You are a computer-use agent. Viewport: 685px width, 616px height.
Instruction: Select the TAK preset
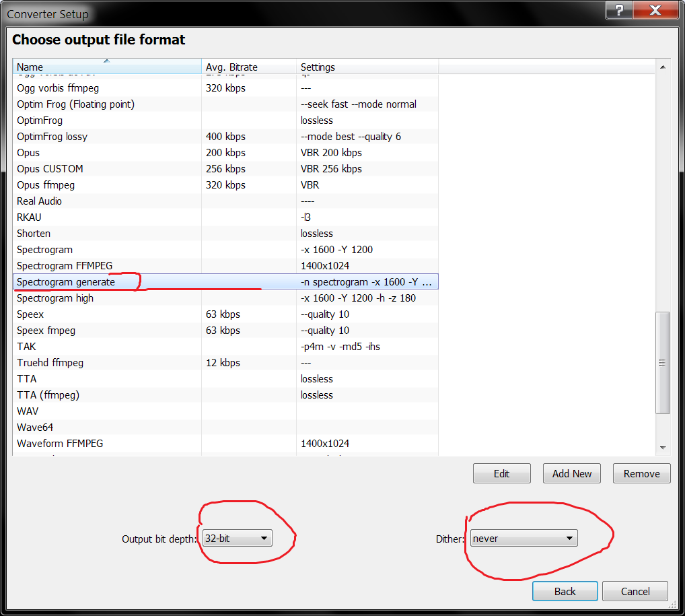[225, 347]
